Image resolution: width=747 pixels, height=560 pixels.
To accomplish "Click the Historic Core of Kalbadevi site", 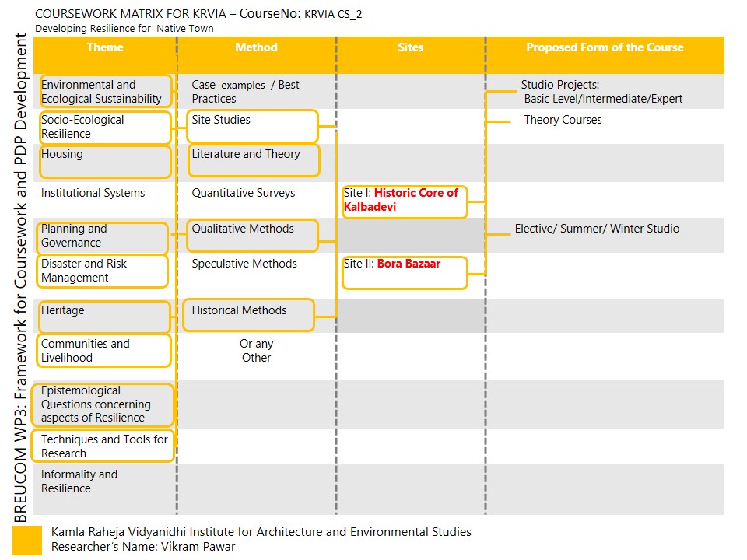I will [x=404, y=201].
